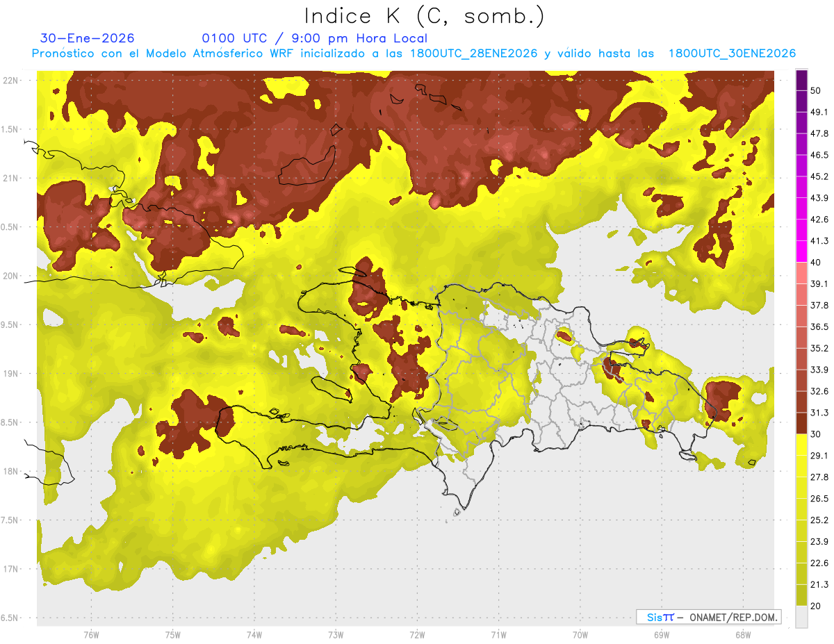Pick the dark purple swatch above 50
834x644 pixels.
[x=801, y=80]
